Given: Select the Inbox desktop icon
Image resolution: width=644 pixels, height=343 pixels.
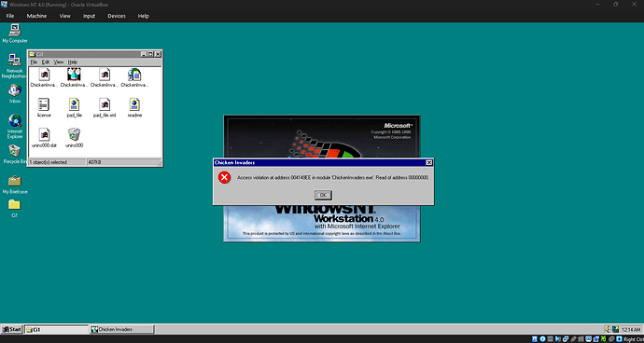Looking at the screenshot, I should tap(15, 90).
